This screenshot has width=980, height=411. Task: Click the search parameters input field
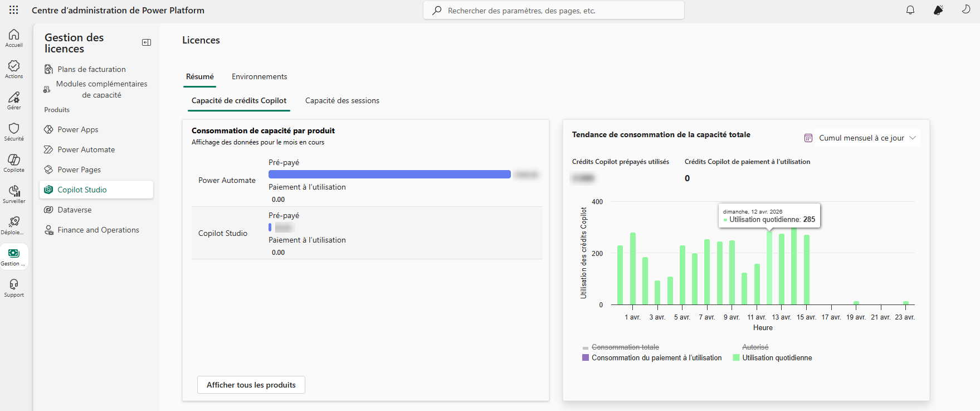pyautogui.click(x=554, y=11)
